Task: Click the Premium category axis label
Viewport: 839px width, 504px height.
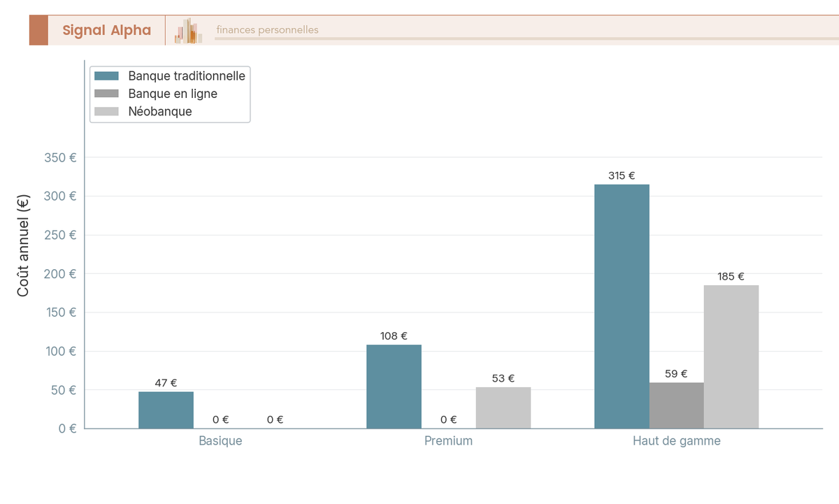Action: pyautogui.click(x=448, y=441)
